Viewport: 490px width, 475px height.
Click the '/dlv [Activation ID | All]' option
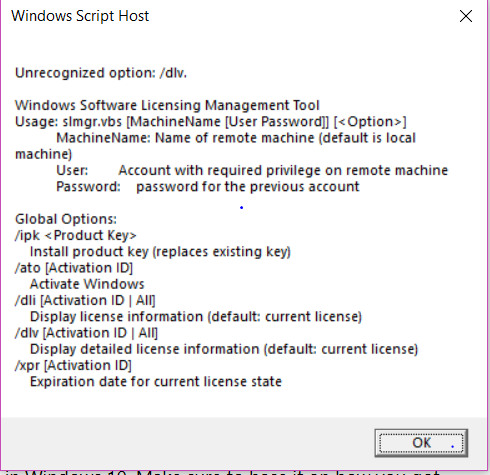tap(86, 333)
